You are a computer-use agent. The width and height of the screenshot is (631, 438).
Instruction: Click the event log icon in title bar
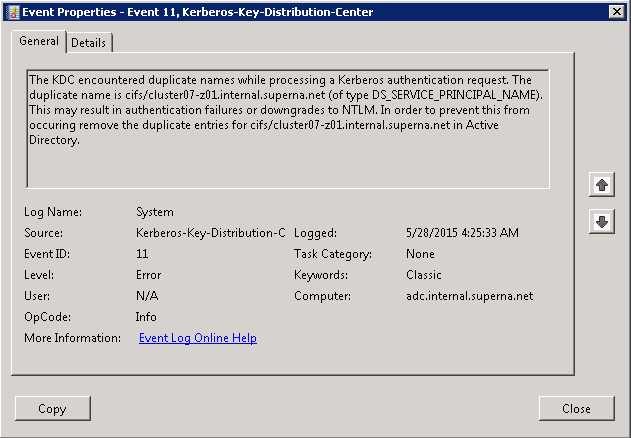(14, 12)
